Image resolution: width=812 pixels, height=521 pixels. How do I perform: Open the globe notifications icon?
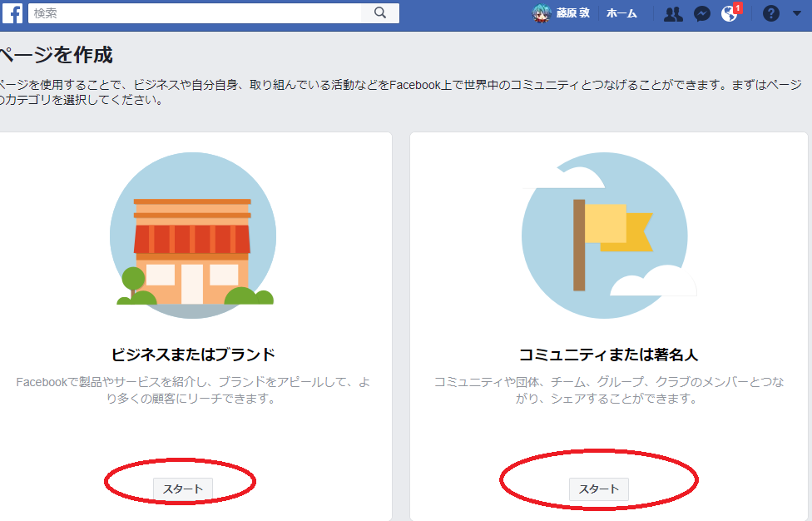pos(729,14)
